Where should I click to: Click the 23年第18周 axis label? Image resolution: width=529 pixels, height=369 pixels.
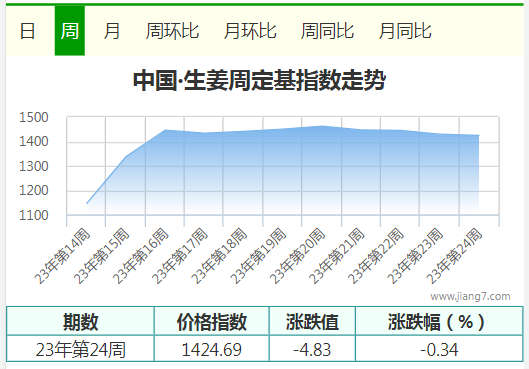coord(219,256)
